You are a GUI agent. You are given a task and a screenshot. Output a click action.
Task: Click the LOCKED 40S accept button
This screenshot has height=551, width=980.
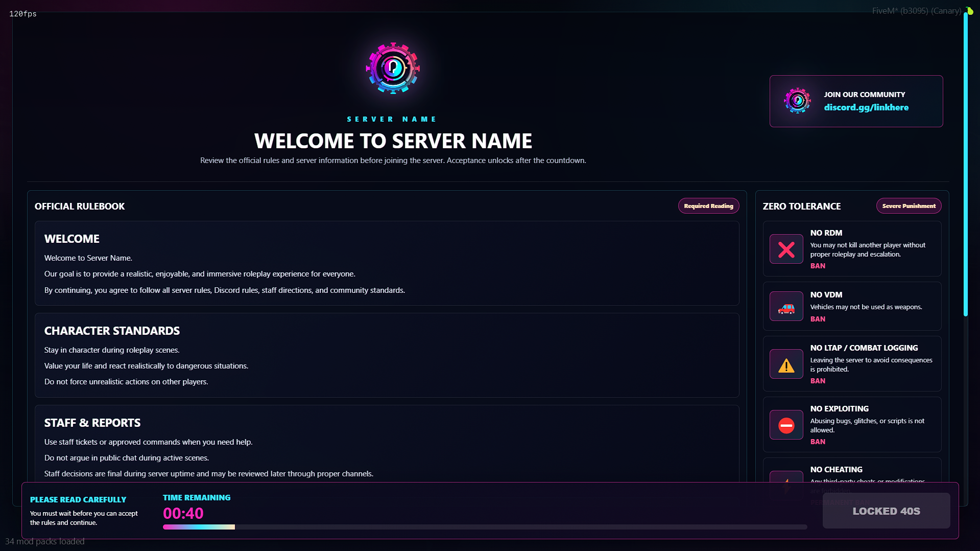pyautogui.click(x=886, y=511)
